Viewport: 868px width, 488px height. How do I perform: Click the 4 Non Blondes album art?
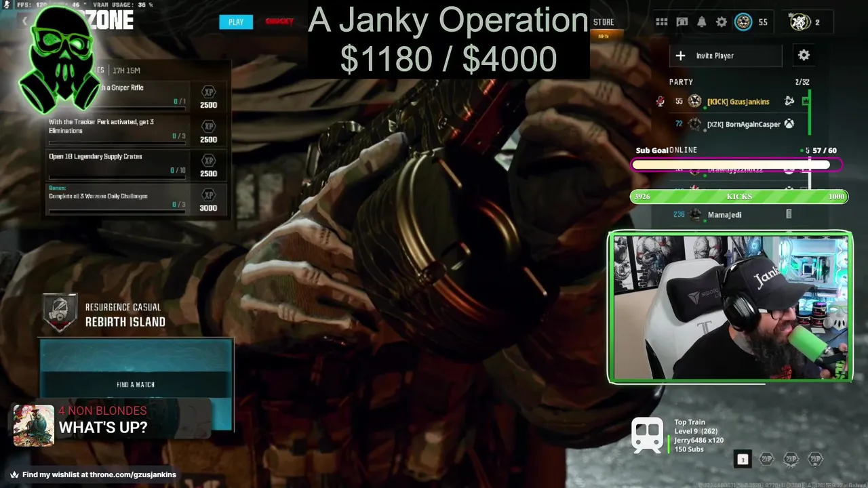click(x=34, y=426)
